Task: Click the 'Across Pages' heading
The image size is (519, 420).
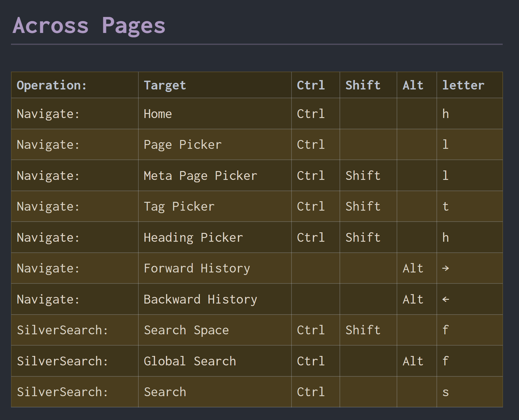Action: click(x=89, y=25)
